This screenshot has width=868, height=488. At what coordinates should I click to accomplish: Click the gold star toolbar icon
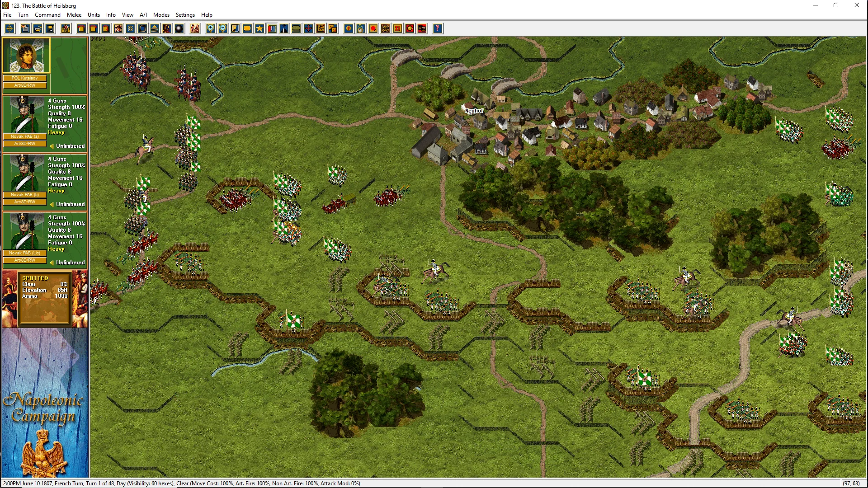click(259, 29)
